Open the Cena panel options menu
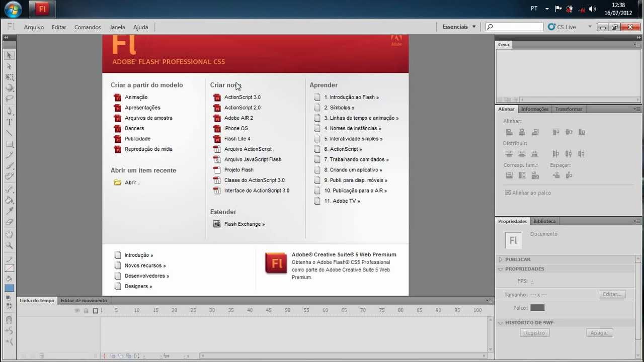This screenshot has width=644, height=362. [637, 45]
